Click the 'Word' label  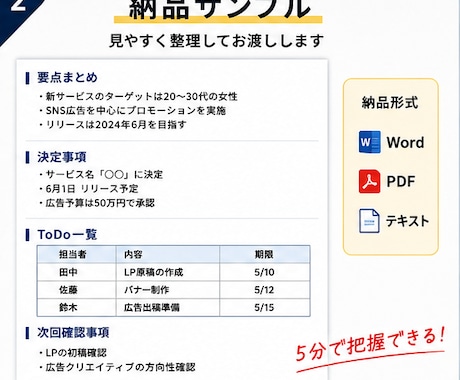point(405,143)
